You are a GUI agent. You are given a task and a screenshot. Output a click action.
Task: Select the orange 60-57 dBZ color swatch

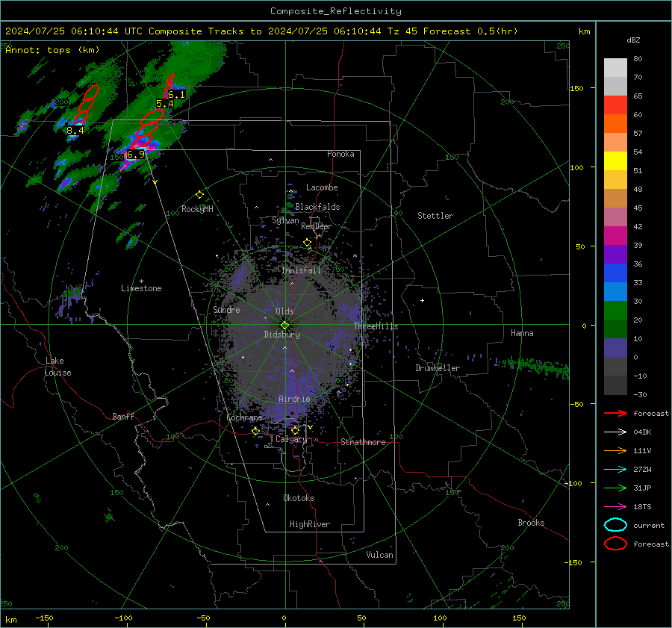tap(615, 124)
